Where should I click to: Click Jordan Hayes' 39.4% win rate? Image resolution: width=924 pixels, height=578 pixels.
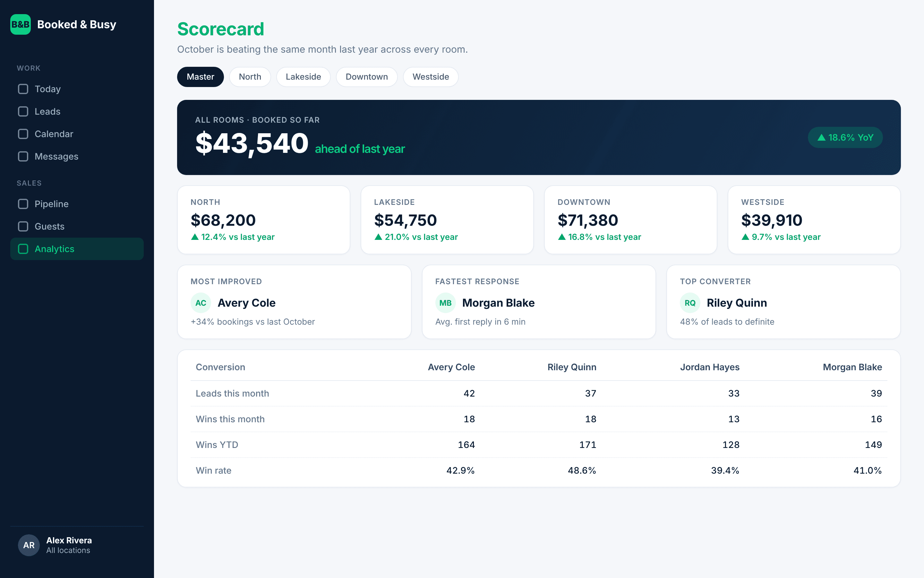pyautogui.click(x=725, y=470)
